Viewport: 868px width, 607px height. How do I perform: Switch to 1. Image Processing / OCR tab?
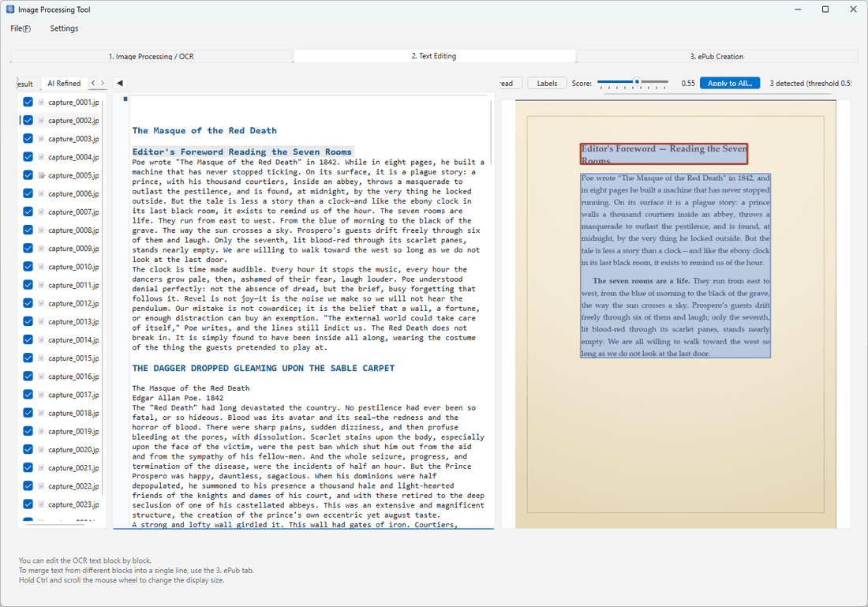point(152,56)
